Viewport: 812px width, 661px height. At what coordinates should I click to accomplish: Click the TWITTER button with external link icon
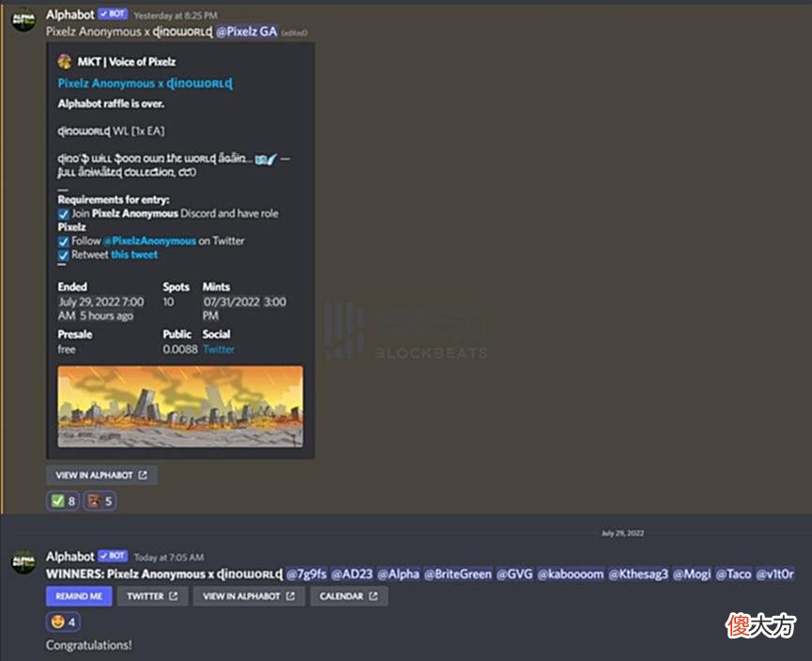pos(152,596)
